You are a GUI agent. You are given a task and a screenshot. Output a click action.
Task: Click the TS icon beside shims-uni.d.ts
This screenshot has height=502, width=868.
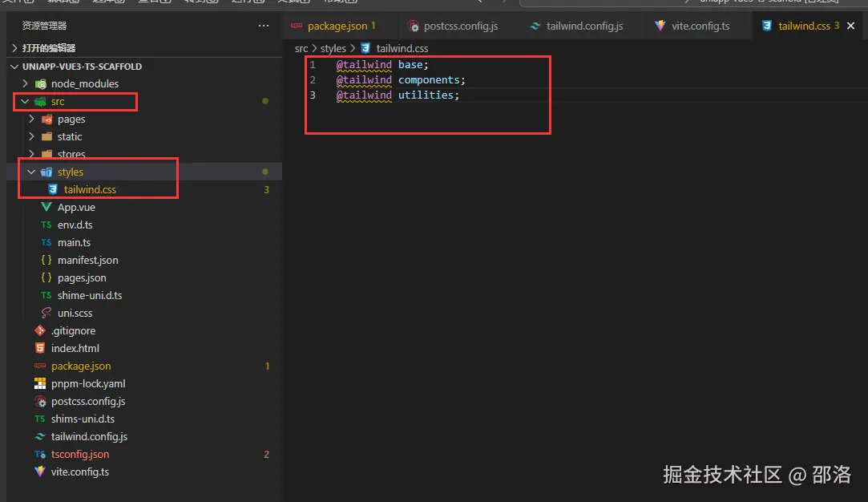tap(40, 419)
